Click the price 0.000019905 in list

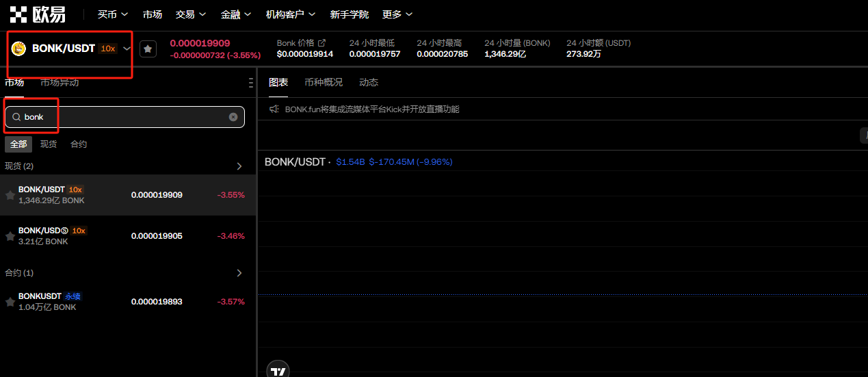pos(157,236)
